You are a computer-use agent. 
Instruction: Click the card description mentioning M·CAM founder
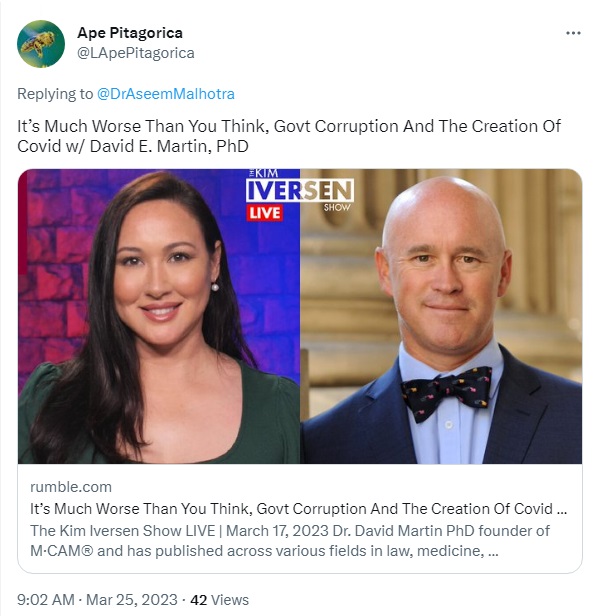click(290, 541)
